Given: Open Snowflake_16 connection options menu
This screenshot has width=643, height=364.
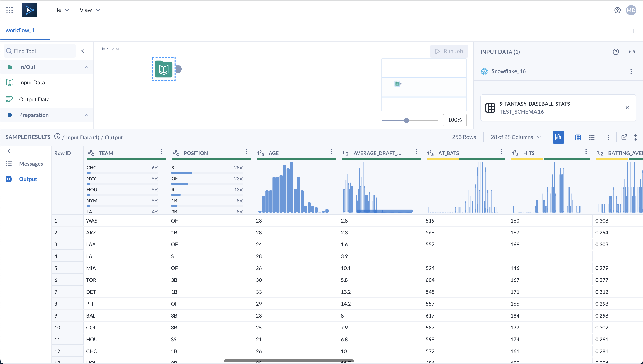Looking at the screenshot, I should pyautogui.click(x=631, y=71).
